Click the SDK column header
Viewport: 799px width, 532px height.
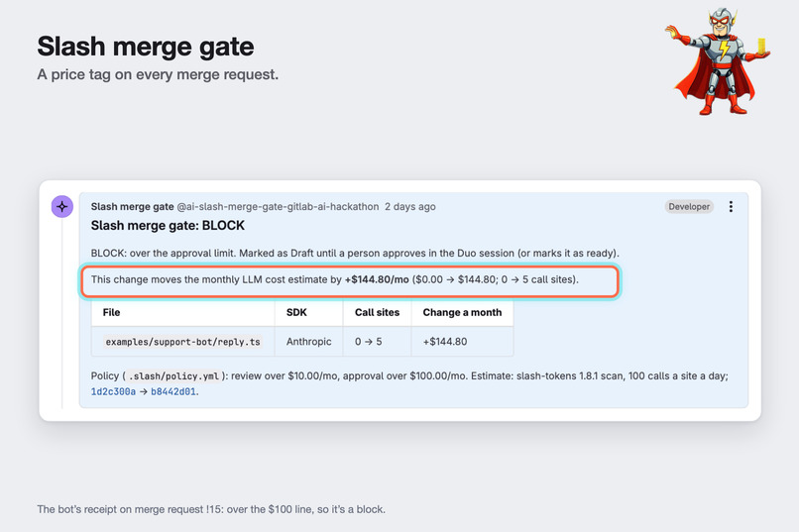pyautogui.click(x=309, y=313)
